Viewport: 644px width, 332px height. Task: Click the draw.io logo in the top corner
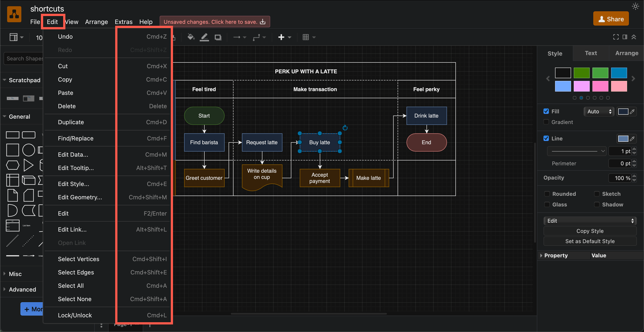14,14
